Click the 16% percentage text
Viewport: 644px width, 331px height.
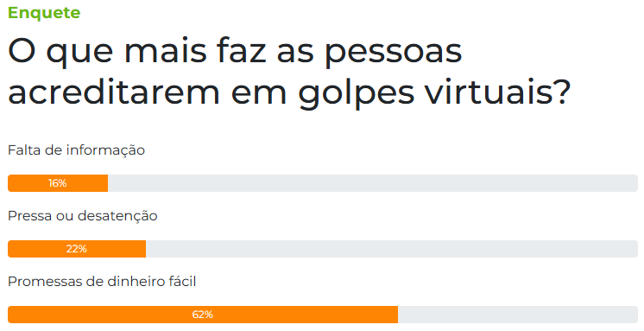(58, 183)
